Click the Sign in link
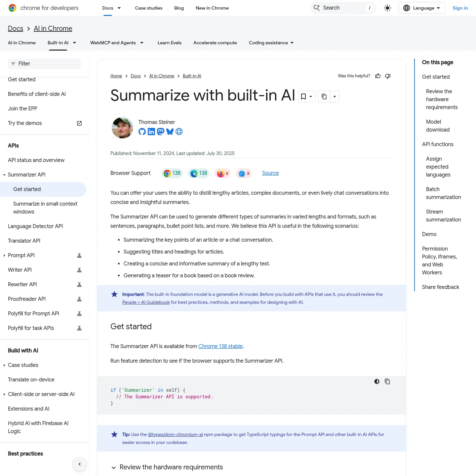Viewport: 476px width, 476px height. (x=460, y=8)
